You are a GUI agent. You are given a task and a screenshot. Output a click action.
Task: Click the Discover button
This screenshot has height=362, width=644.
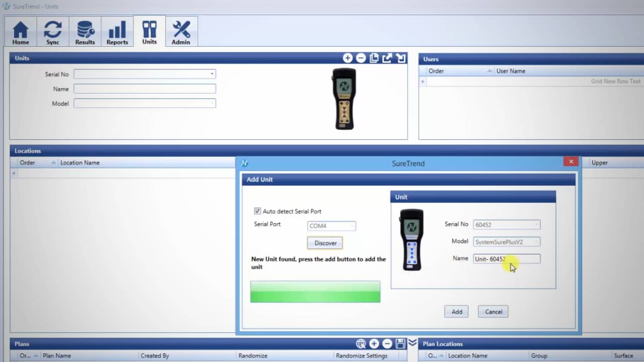pyautogui.click(x=325, y=243)
